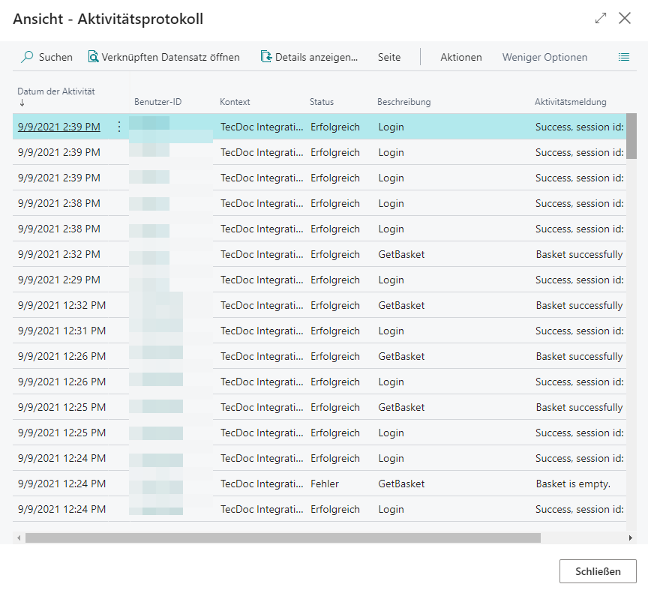Viewport: 648px width, 596px height.
Task: Click TecDoc Integrati... in the selected first row
Action: tap(261, 127)
